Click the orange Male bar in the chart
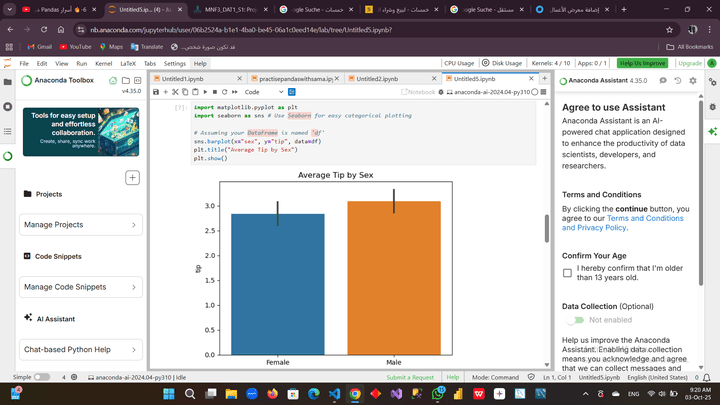 [393, 278]
